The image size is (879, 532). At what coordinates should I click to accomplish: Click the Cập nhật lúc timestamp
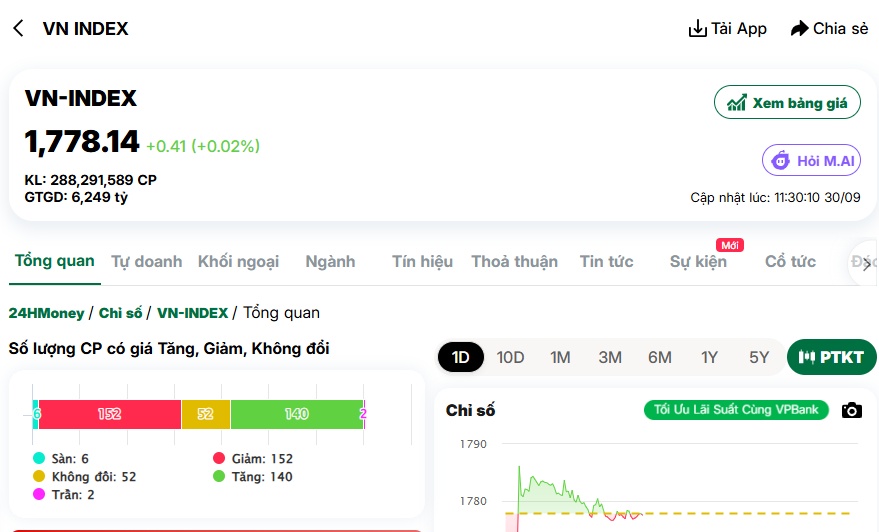pyautogui.click(x=775, y=197)
